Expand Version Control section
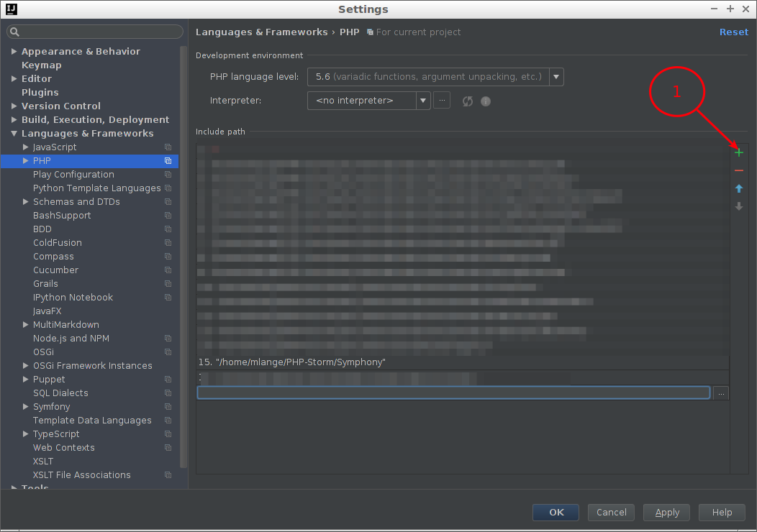The width and height of the screenshot is (757, 532). [x=14, y=106]
